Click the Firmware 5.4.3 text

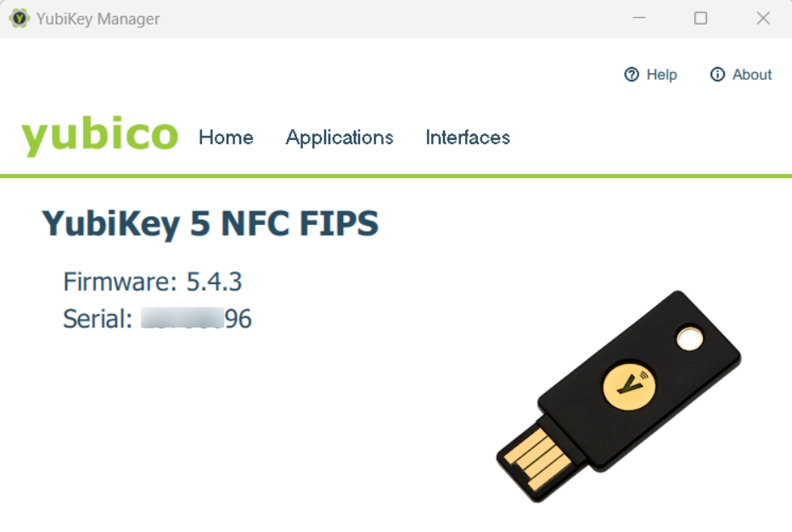[x=153, y=282]
